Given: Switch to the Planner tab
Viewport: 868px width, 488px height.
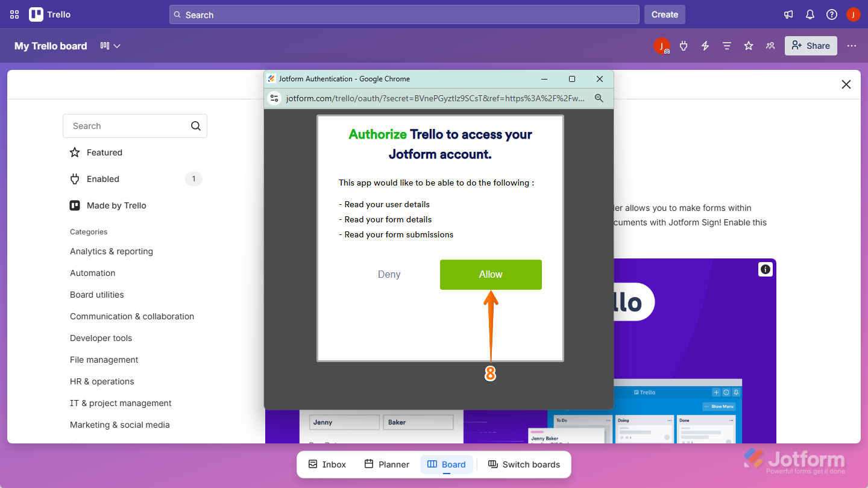Looking at the screenshot, I should click(386, 464).
